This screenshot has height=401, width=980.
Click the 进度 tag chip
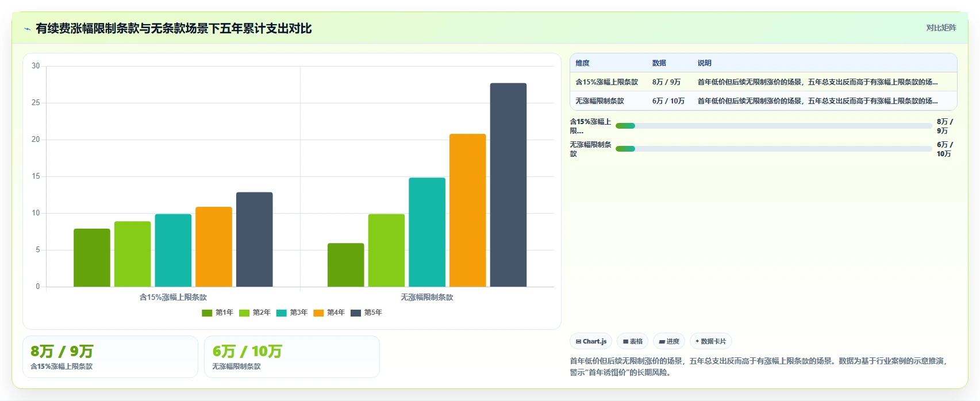[x=669, y=341]
